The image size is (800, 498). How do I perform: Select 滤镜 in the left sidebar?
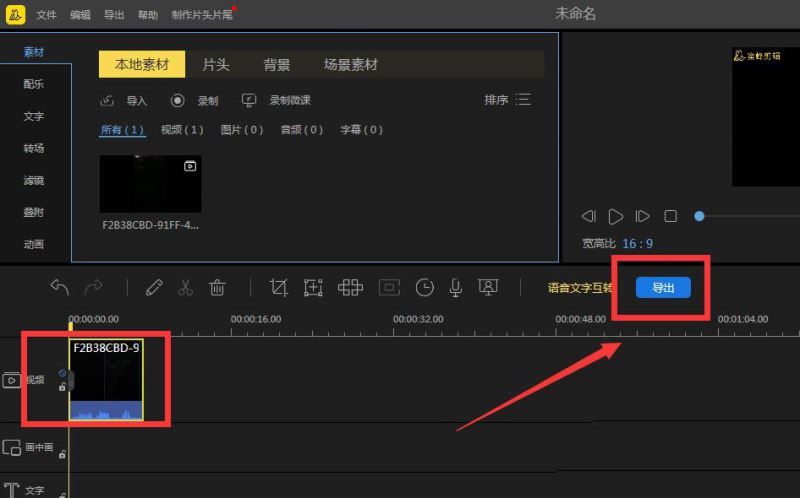click(34, 180)
